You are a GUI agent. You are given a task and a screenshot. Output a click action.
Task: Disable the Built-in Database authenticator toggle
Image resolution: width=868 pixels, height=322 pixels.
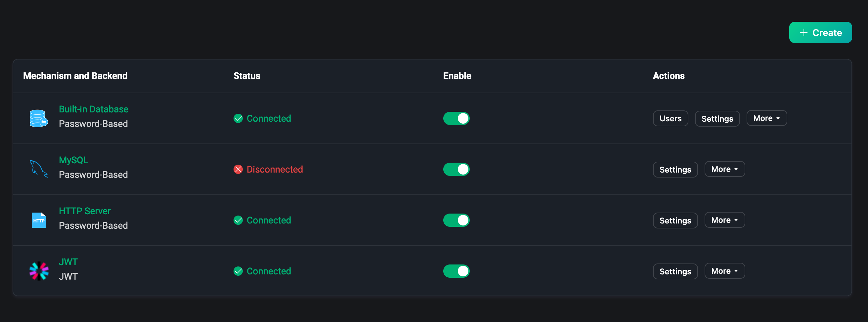tap(456, 119)
